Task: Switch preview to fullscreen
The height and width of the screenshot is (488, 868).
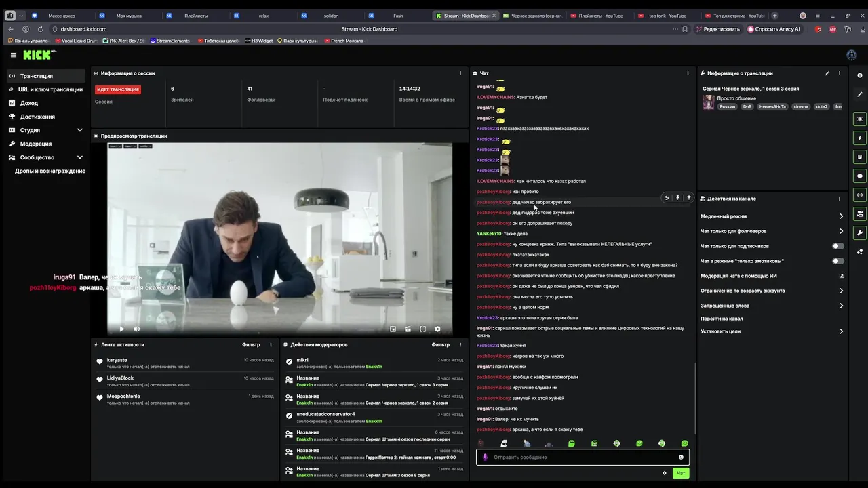Action: pos(422,329)
